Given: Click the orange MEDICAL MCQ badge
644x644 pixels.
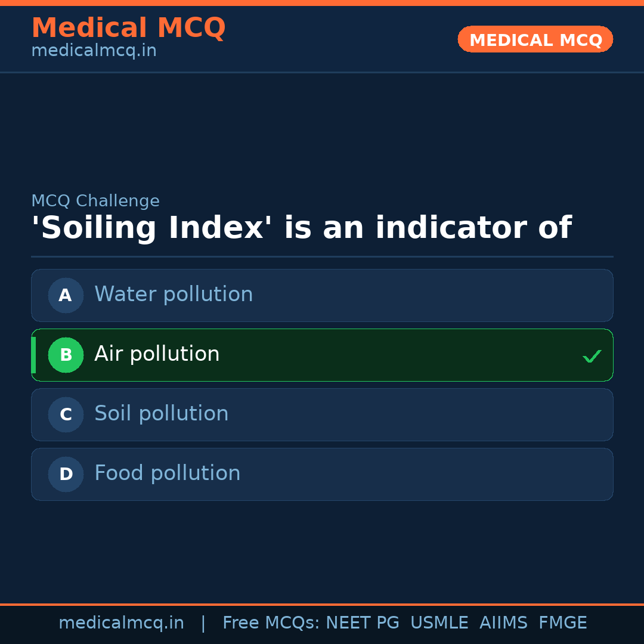Looking at the screenshot, I should [535, 39].
